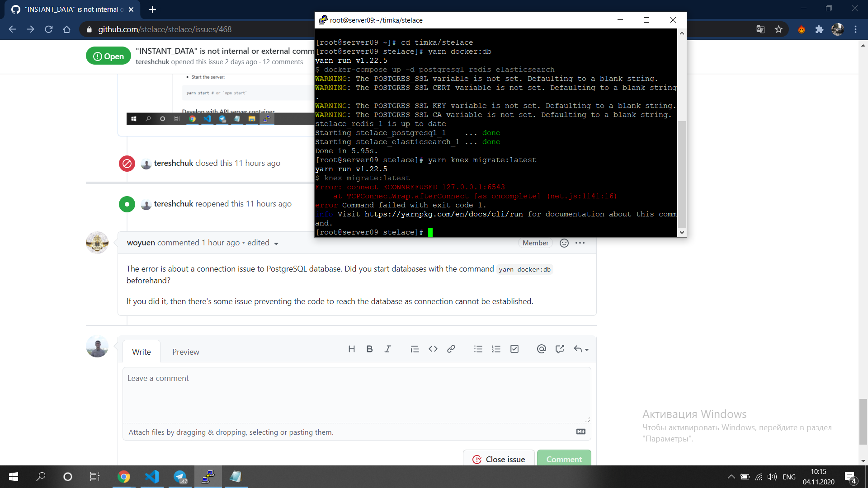Insert a numbered list
The width and height of the screenshot is (868, 488).
[x=496, y=349]
